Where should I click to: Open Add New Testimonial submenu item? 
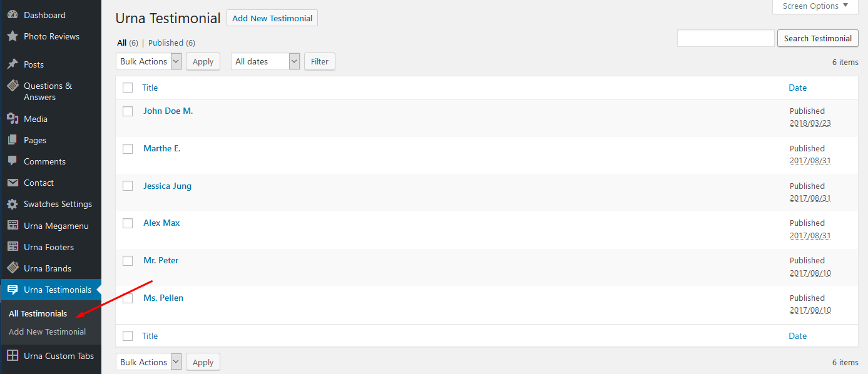pyautogui.click(x=48, y=331)
